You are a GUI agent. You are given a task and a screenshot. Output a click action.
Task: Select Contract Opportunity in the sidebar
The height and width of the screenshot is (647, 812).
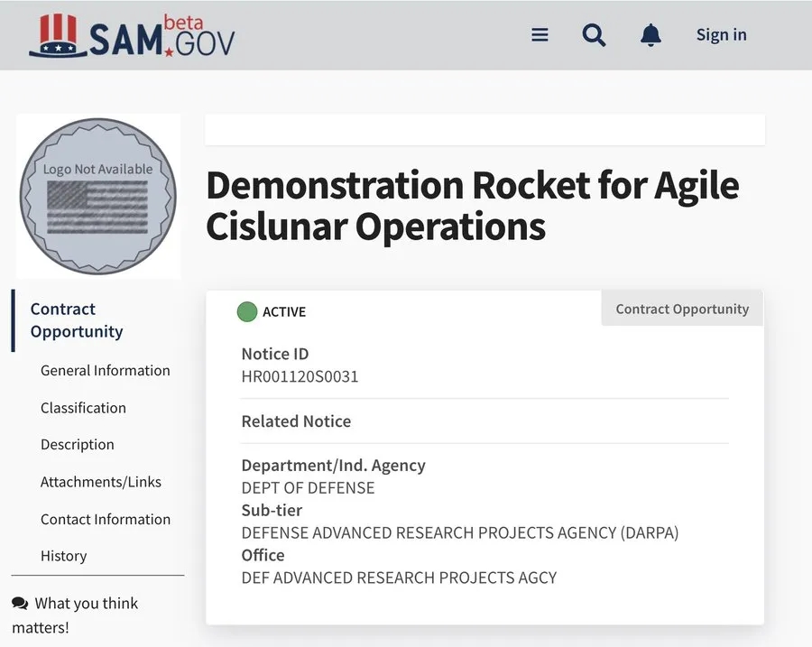coord(77,320)
